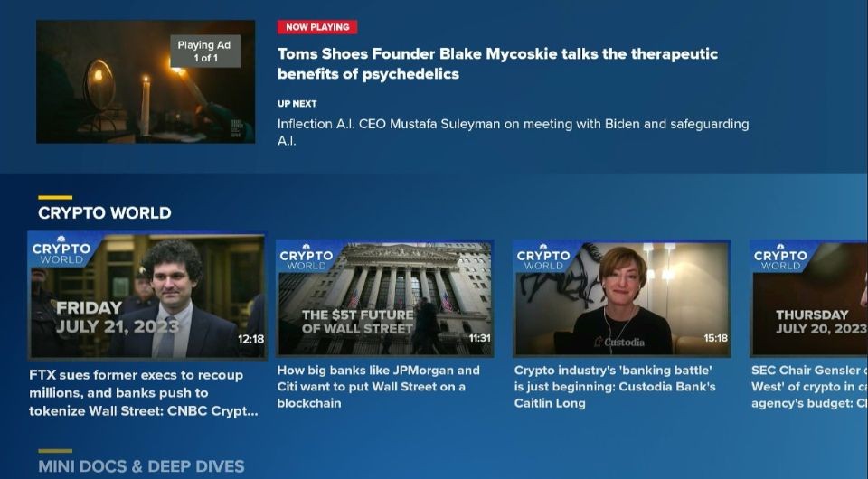Image resolution: width=868 pixels, height=479 pixels.
Task: Play the Custodia Caitlin Long interview thumbnail
Action: click(x=622, y=297)
